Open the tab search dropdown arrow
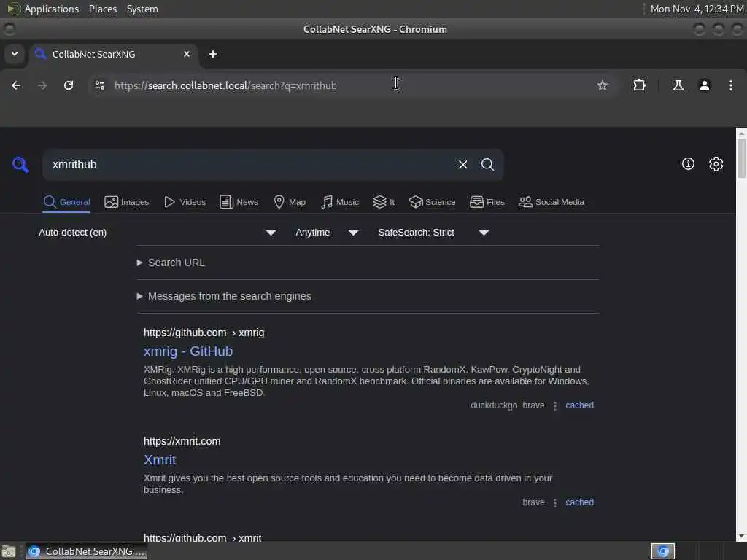 15,54
